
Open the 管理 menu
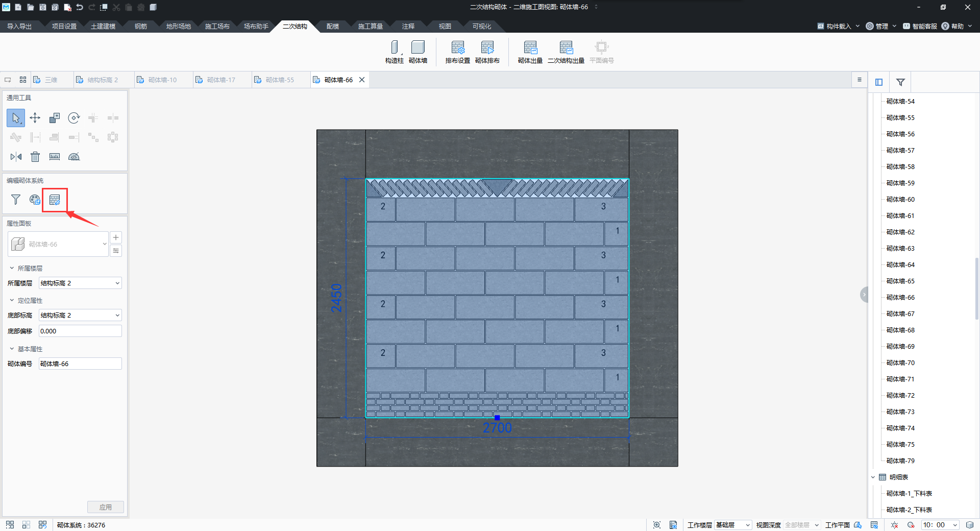point(881,26)
